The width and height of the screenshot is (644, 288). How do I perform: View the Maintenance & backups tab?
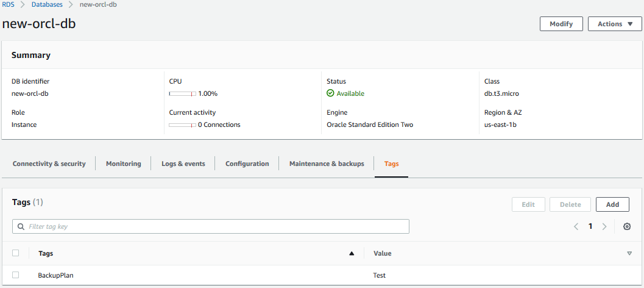click(x=327, y=164)
